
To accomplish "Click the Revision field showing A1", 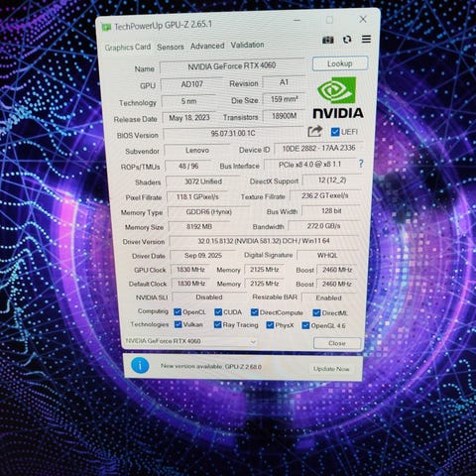I will coord(284,82).
